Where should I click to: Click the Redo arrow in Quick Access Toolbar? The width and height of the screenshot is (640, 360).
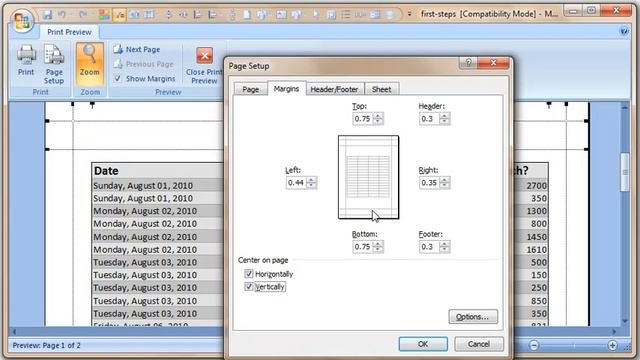[x=83, y=15]
